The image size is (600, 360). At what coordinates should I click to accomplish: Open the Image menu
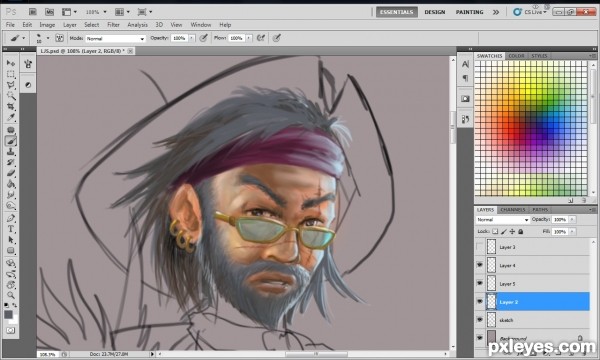click(x=47, y=25)
